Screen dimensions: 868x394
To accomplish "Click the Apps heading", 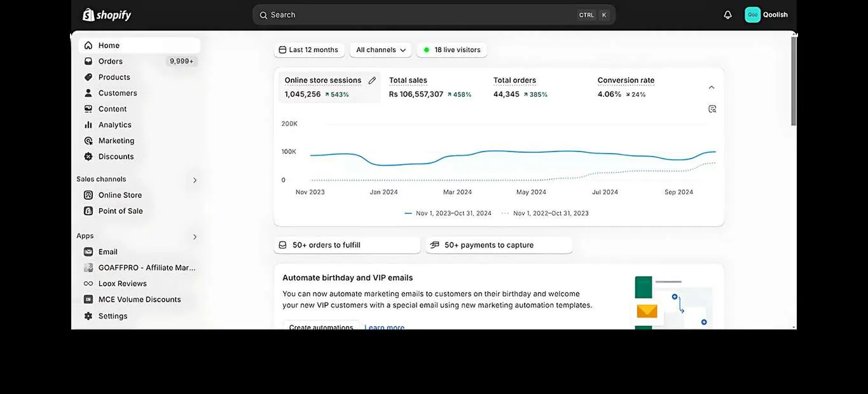I will (85, 236).
